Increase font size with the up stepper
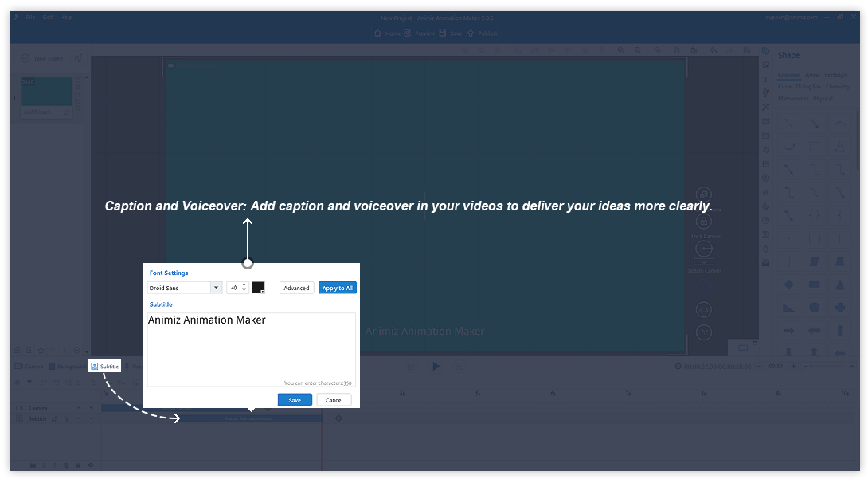 coord(244,285)
